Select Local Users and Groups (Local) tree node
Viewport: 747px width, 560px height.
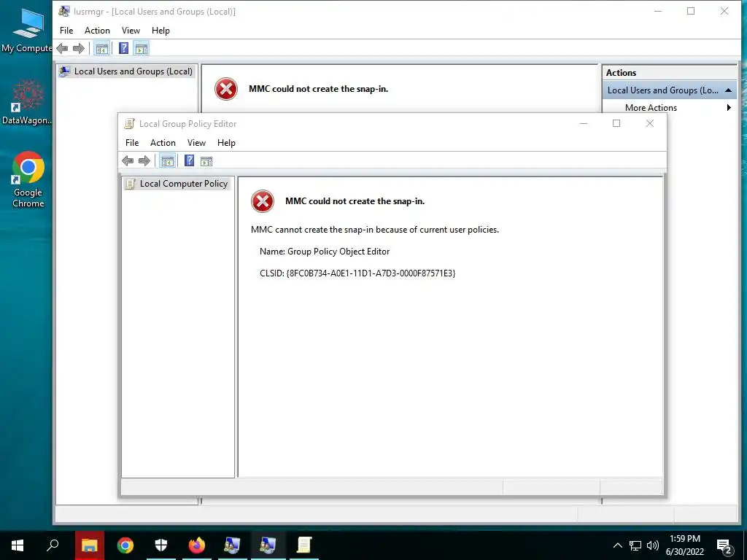point(126,71)
